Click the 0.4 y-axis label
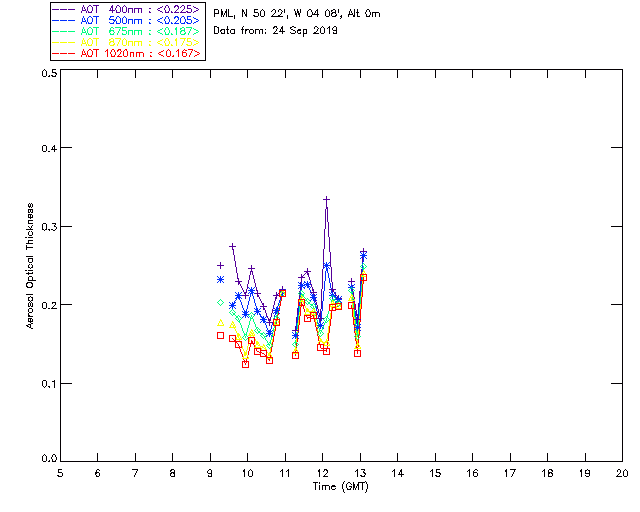The width and height of the screenshot is (640, 512). [x=49, y=148]
